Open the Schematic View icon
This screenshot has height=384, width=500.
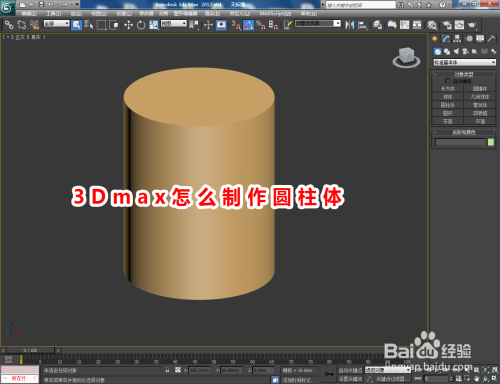[417, 25]
